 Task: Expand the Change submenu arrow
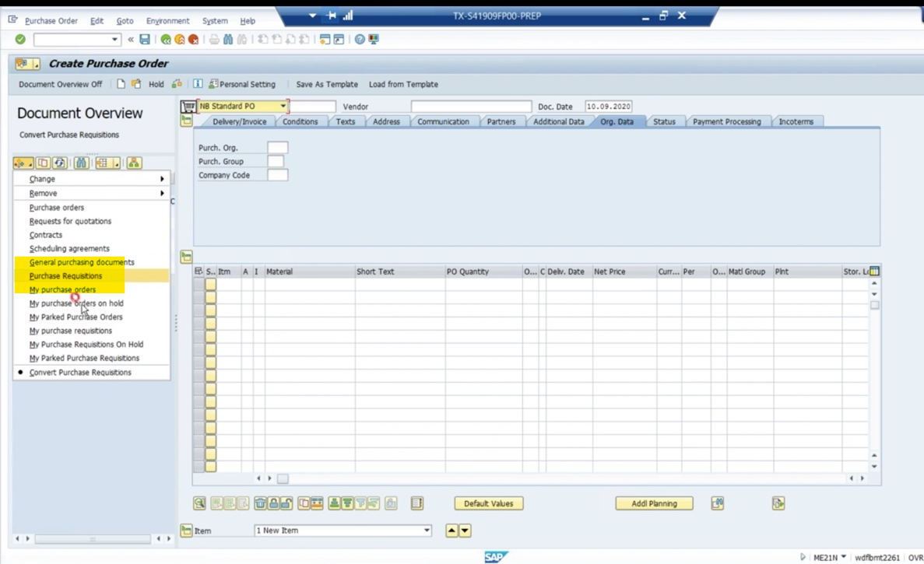pos(162,179)
